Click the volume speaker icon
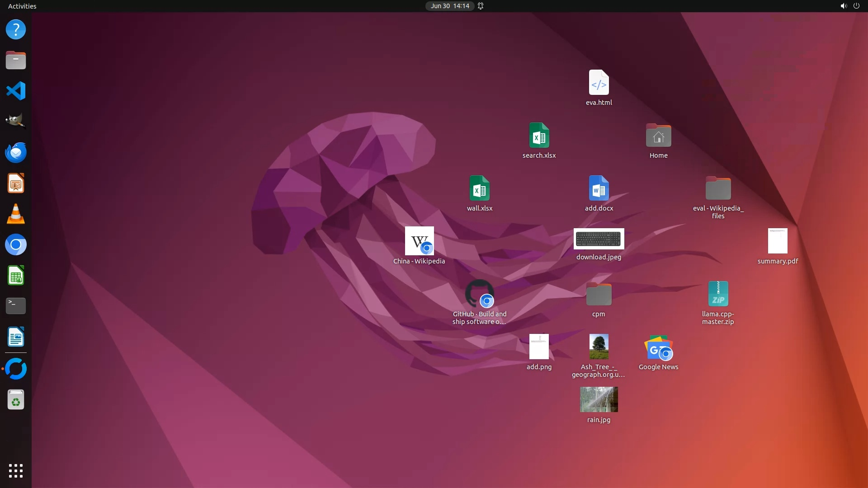This screenshot has width=868, height=488. pyautogui.click(x=843, y=6)
